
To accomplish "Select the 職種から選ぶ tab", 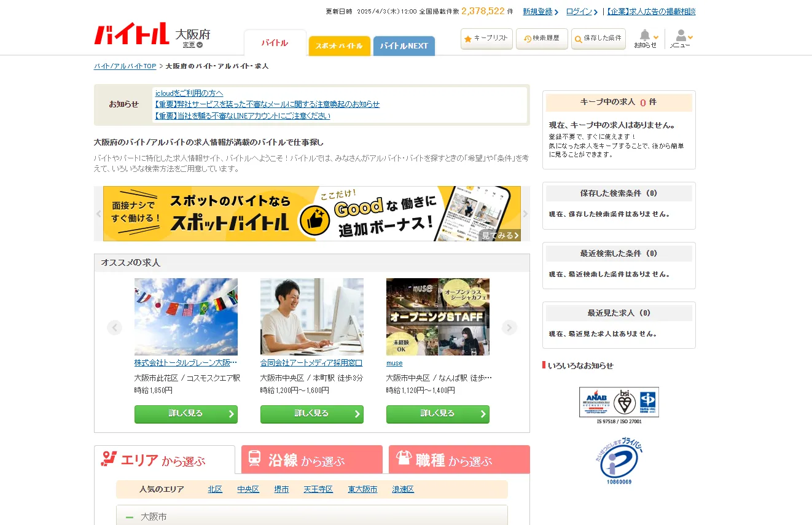I will (x=459, y=460).
